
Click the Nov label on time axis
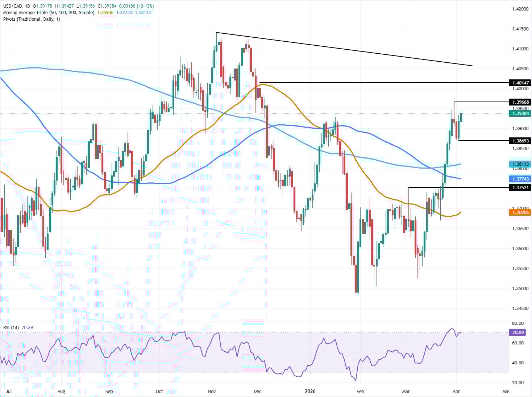212,392
